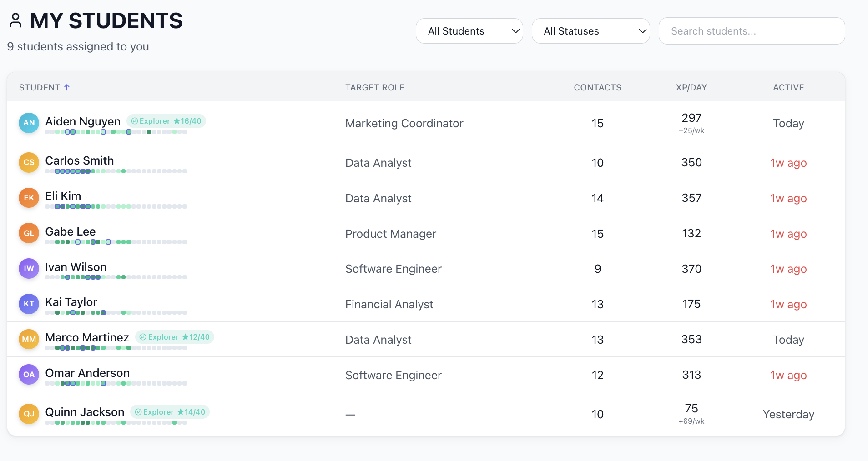The image size is (868, 461).
Task: Click Eli Kim's 357 XP/day value
Action: (691, 198)
